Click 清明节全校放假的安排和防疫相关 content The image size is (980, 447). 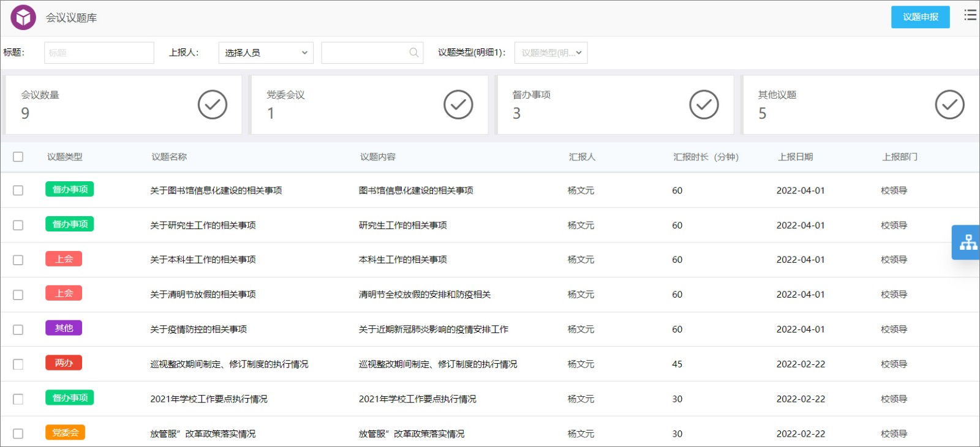[425, 295]
